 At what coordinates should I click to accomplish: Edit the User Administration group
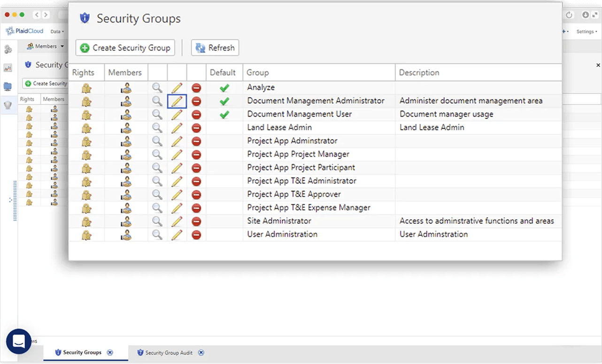(x=177, y=235)
